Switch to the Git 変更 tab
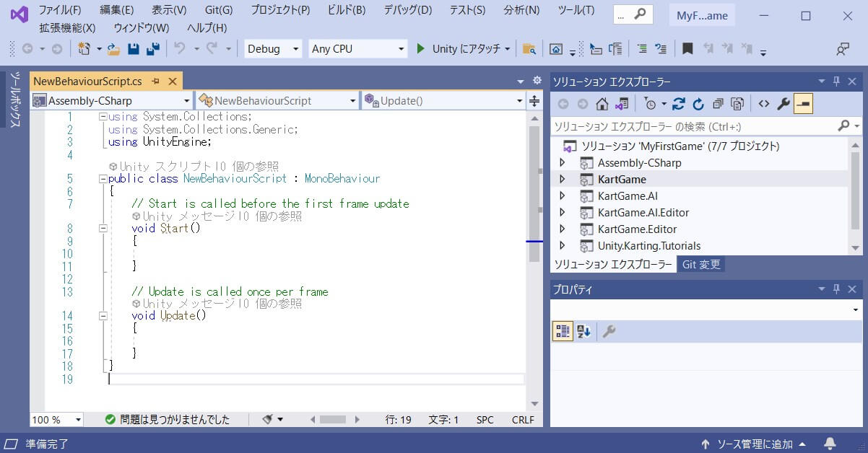The height and width of the screenshot is (453, 868). click(701, 265)
